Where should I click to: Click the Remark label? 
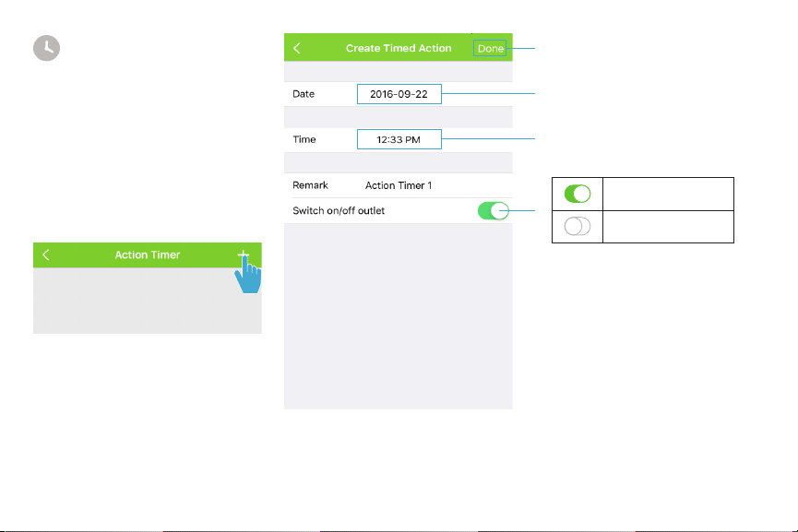coord(310,185)
